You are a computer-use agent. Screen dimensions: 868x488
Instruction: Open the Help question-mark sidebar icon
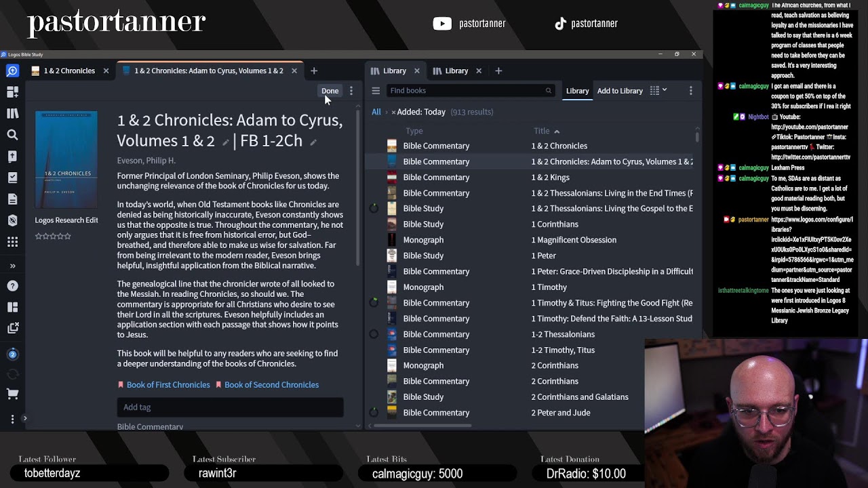click(12, 286)
